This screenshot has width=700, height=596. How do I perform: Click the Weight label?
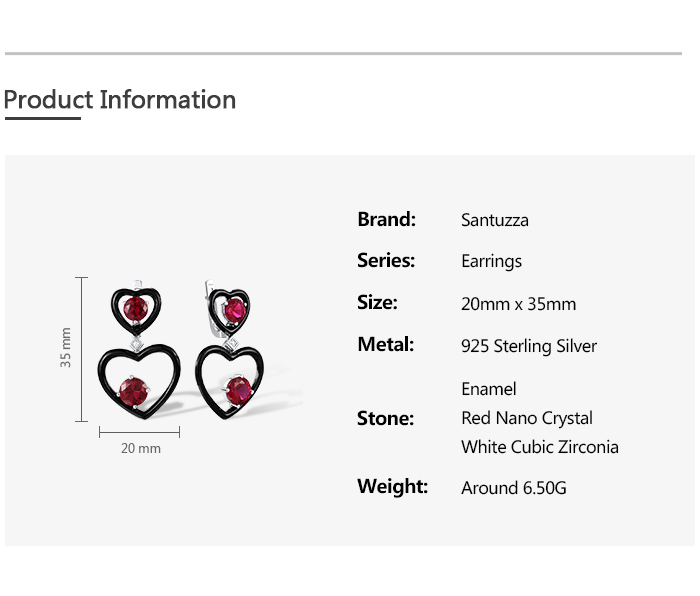[x=392, y=487]
